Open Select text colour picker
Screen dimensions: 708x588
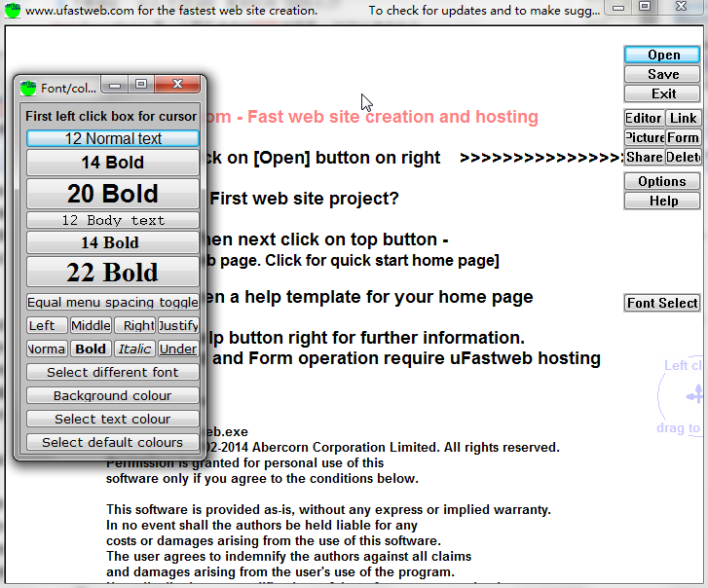coord(112,420)
